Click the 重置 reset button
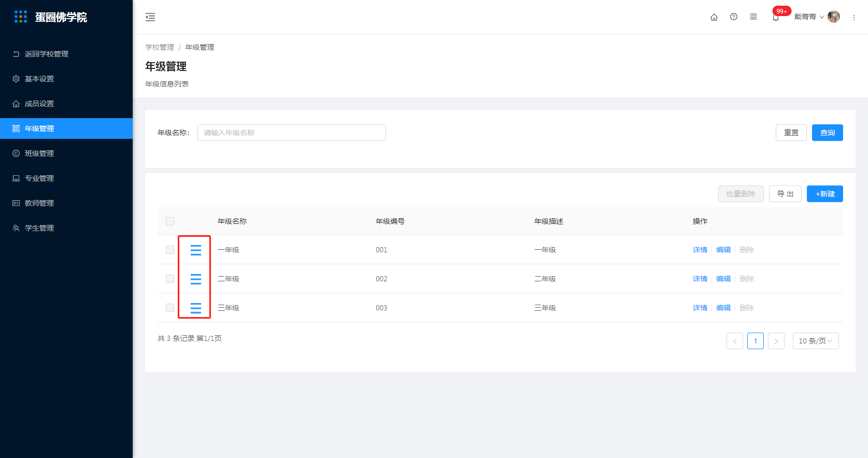Image resolution: width=868 pixels, height=458 pixels. pos(791,133)
